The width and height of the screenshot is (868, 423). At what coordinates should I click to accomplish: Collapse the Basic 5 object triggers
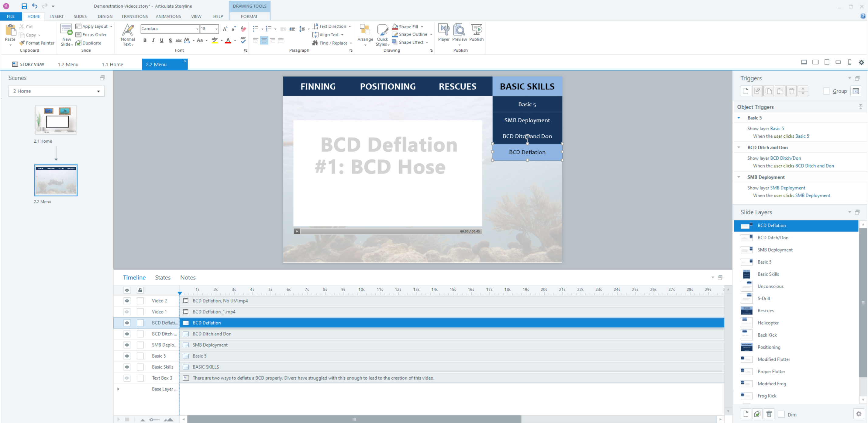click(739, 118)
